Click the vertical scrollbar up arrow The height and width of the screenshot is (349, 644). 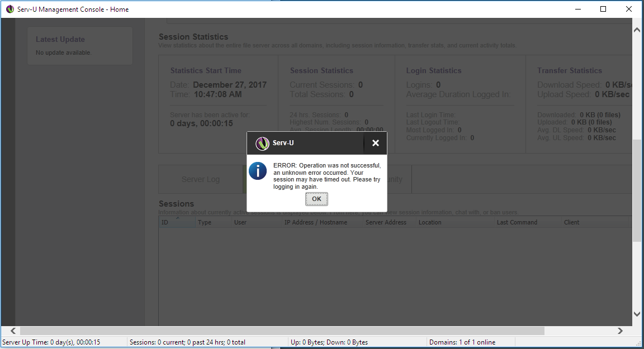coord(637,30)
